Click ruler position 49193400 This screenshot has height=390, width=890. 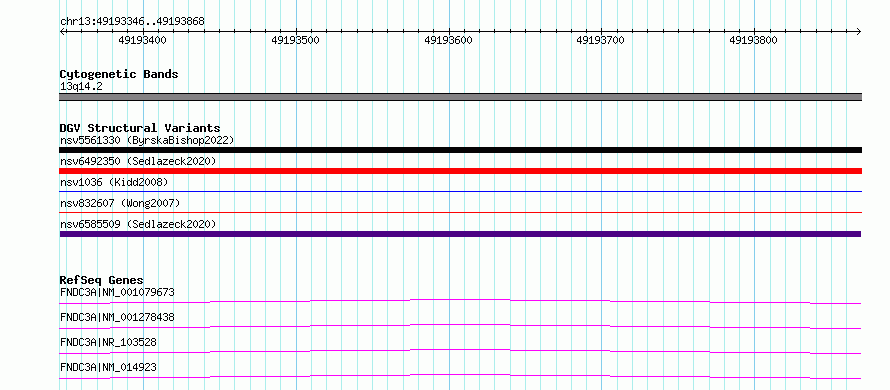(142, 40)
